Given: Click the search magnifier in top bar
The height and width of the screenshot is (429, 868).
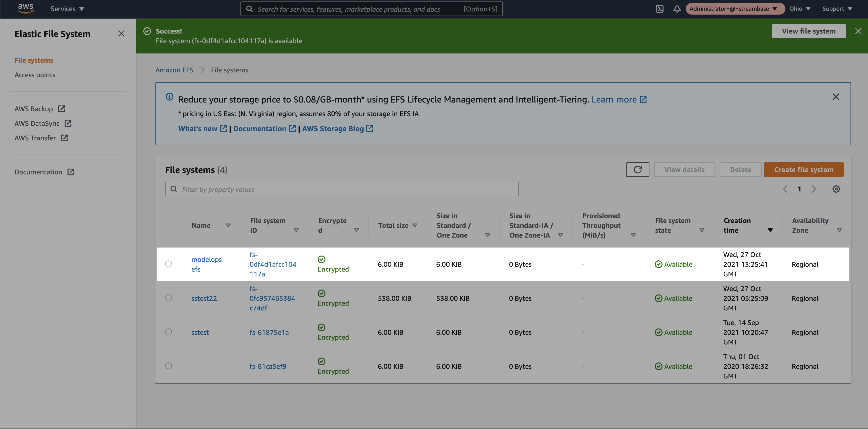Looking at the screenshot, I should [249, 9].
